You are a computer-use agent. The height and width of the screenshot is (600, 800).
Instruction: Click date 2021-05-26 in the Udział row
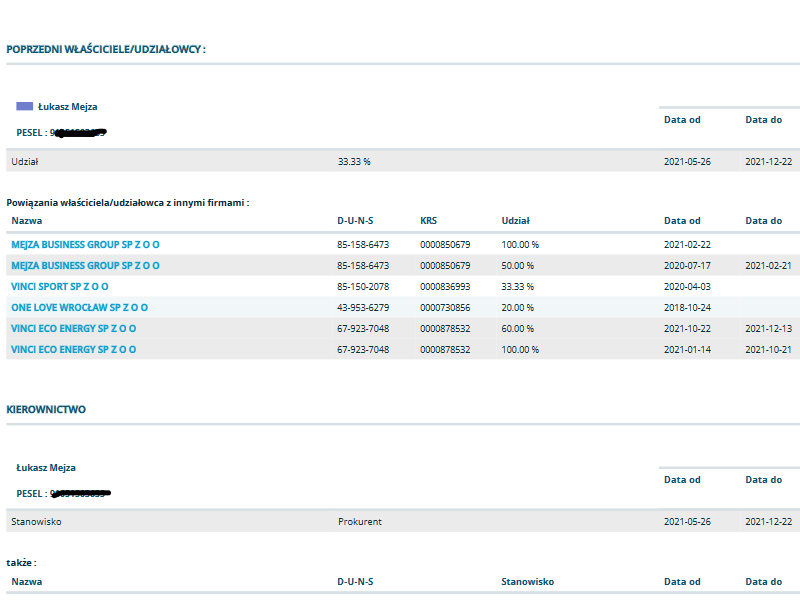(x=687, y=162)
